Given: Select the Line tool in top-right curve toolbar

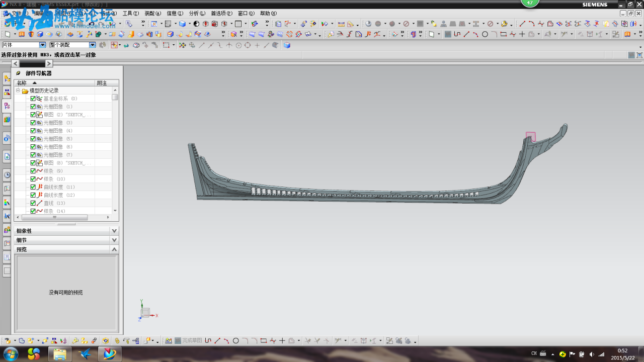Looking at the screenshot, I should [x=522, y=24].
